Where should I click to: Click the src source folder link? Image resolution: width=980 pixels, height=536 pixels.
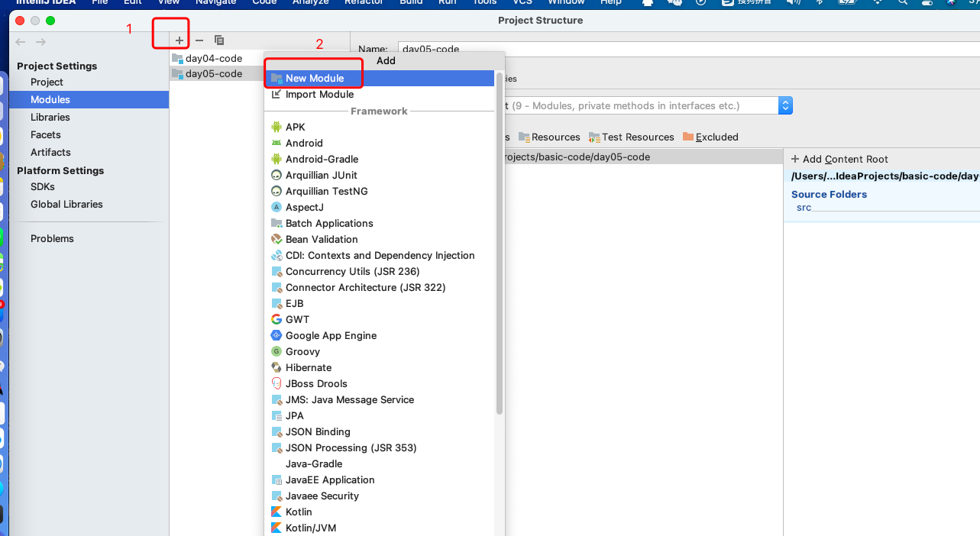[x=804, y=208]
